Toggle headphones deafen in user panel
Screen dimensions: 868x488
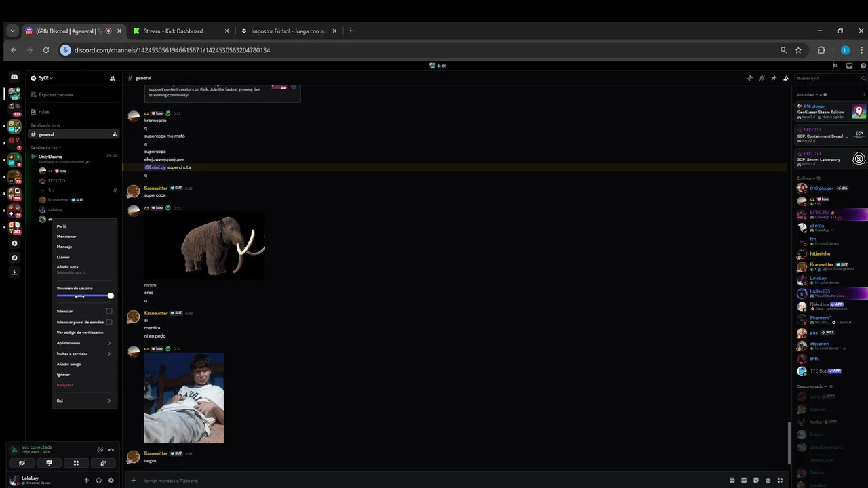pos(99,480)
